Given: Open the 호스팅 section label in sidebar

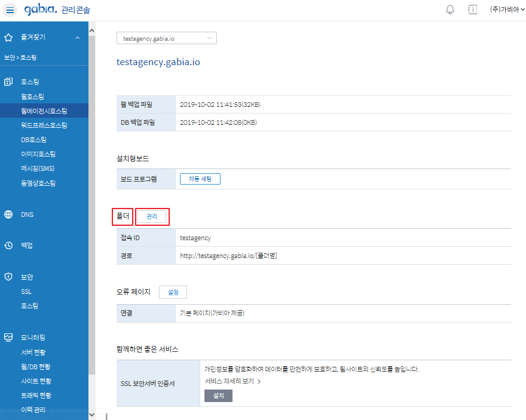Looking at the screenshot, I should click(30, 82).
